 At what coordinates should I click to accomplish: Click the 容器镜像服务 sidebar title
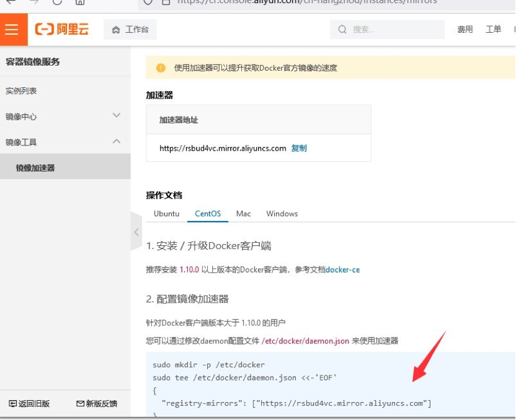click(33, 62)
